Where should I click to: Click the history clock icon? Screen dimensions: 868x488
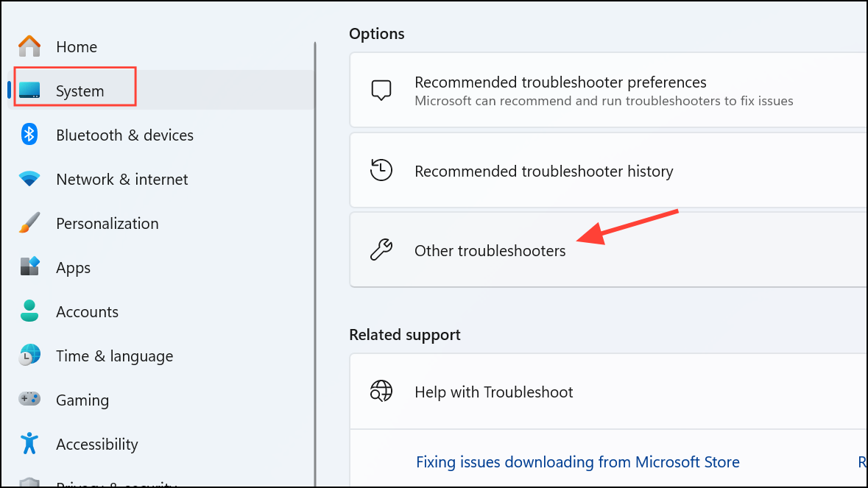[x=381, y=171]
